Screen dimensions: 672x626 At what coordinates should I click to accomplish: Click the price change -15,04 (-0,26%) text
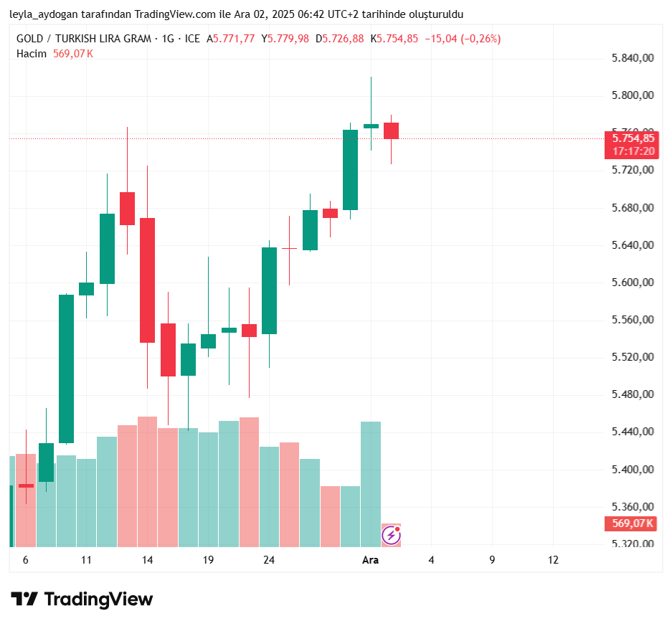click(463, 39)
